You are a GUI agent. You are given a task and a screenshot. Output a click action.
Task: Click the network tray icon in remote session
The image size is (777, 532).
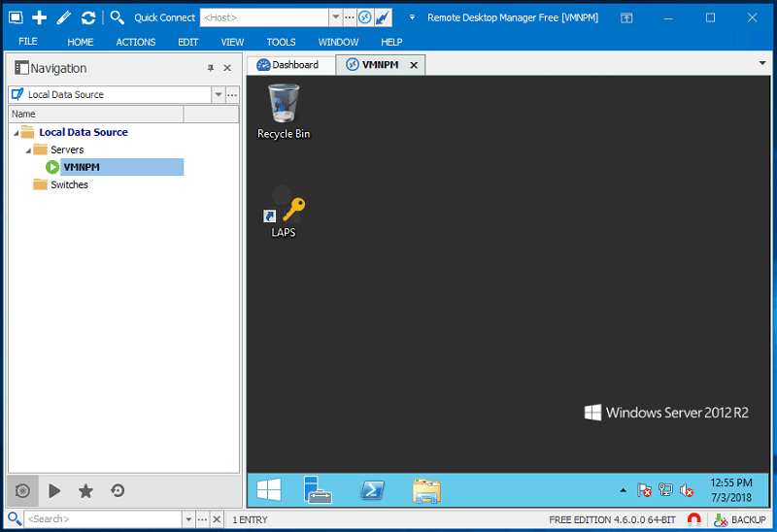tap(665, 490)
